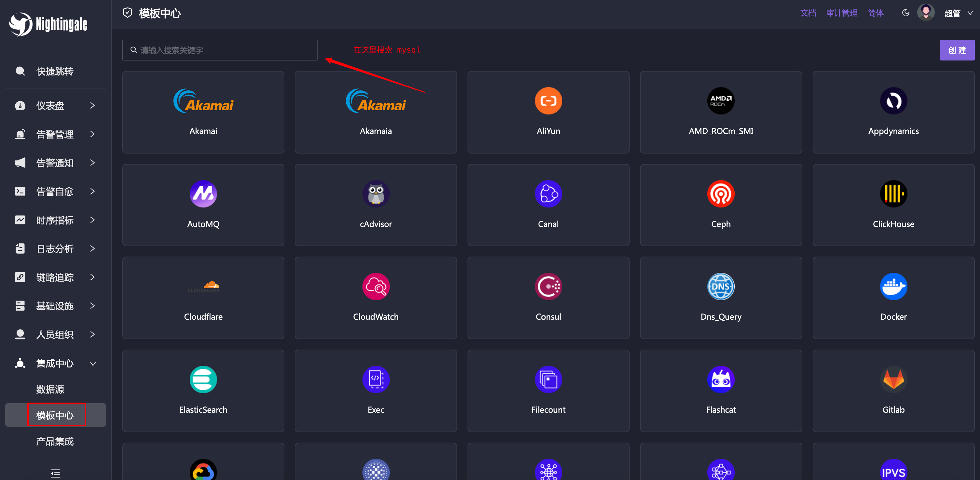Select the cAdvisor owl icon

click(375, 193)
